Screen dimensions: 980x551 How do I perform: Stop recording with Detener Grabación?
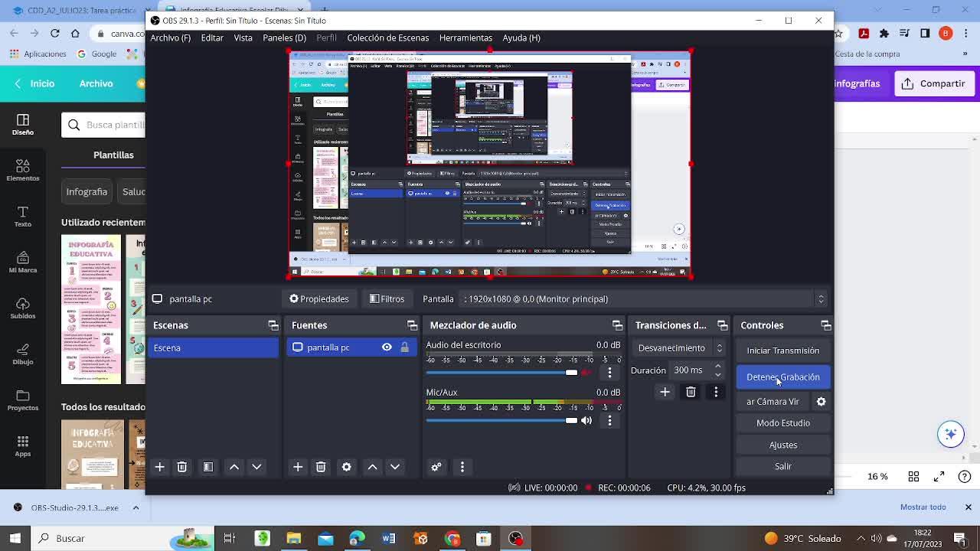point(782,377)
